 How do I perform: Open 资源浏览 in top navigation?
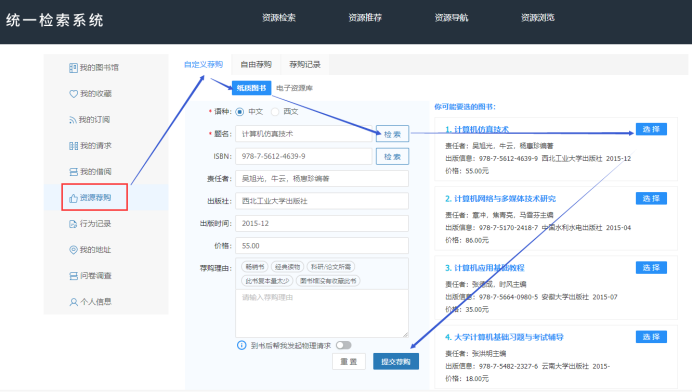click(537, 18)
